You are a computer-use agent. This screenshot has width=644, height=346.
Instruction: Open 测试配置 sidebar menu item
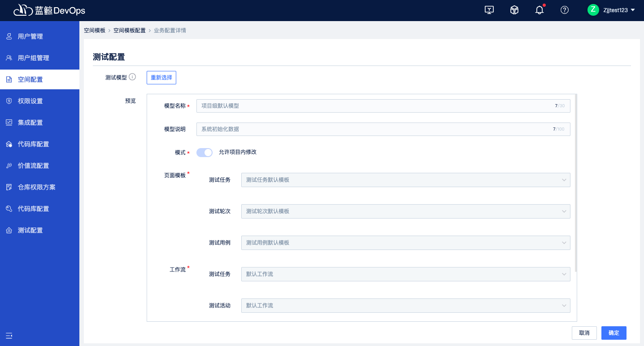click(x=39, y=230)
